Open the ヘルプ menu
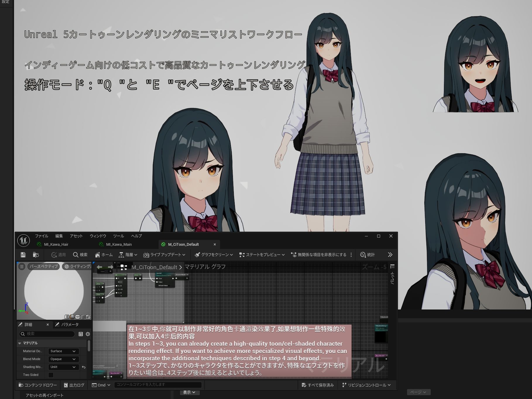 [x=136, y=236]
